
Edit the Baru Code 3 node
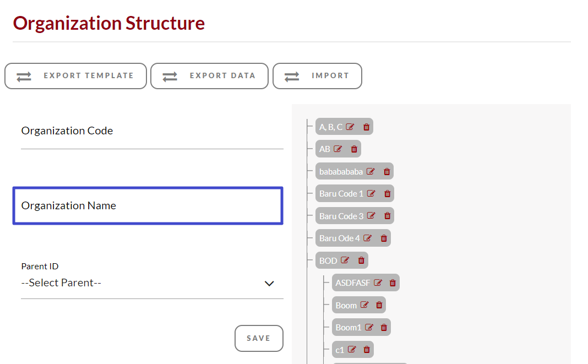tap(371, 216)
